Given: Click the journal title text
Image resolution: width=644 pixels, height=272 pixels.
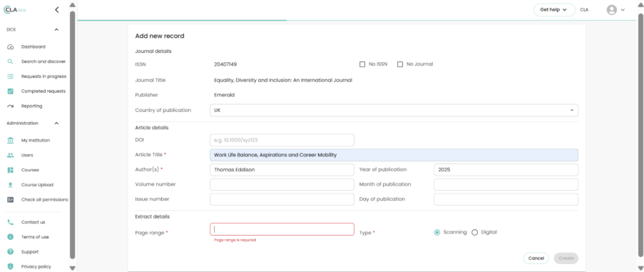Looking at the screenshot, I should pyautogui.click(x=283, y=80).
